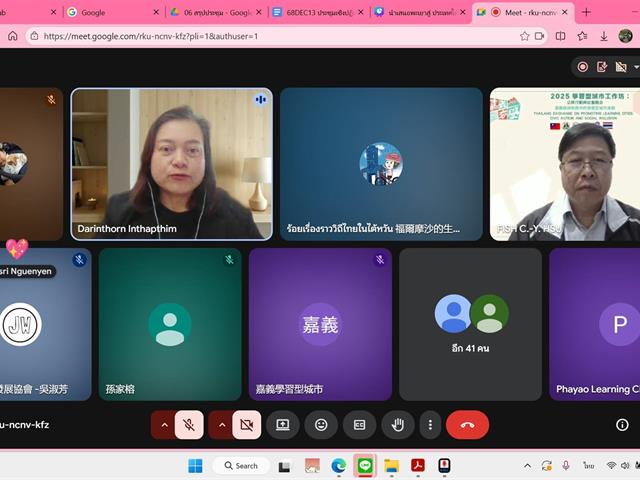This screenshot has width=640, height=480.
Task: Show hidden system tray icons
Action: pyautogui.click(x=527, y=465)
